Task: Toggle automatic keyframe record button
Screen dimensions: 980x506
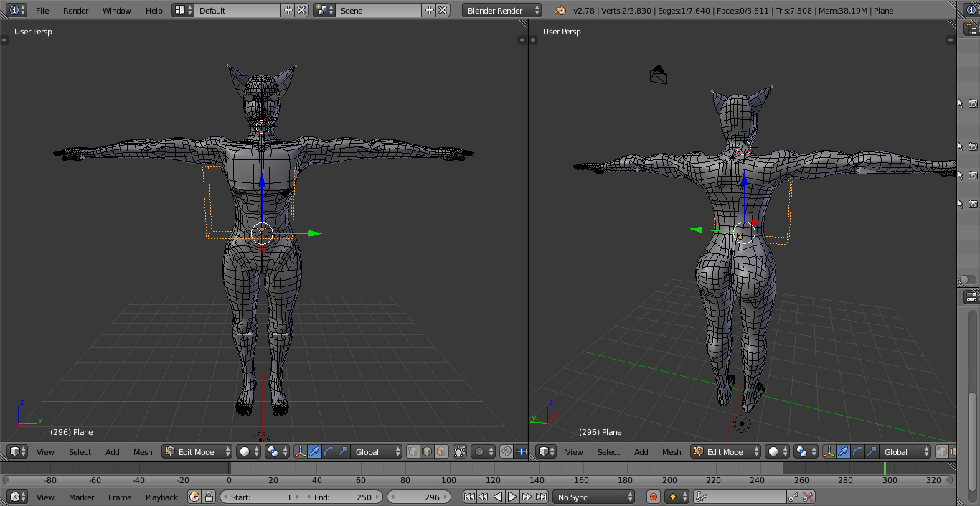Action: point(654,497)
